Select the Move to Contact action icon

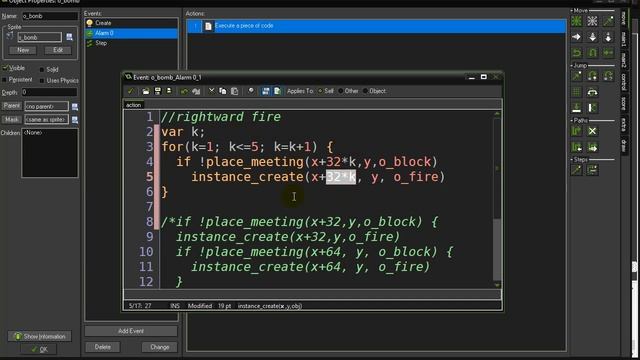pos(576,108)
